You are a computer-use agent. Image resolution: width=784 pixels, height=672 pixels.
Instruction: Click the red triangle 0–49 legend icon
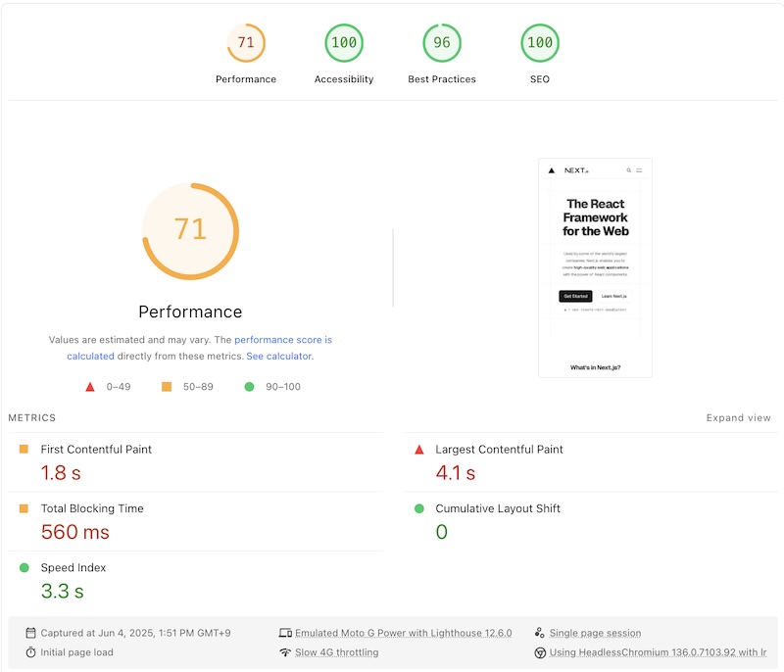[x=90, y=387]
